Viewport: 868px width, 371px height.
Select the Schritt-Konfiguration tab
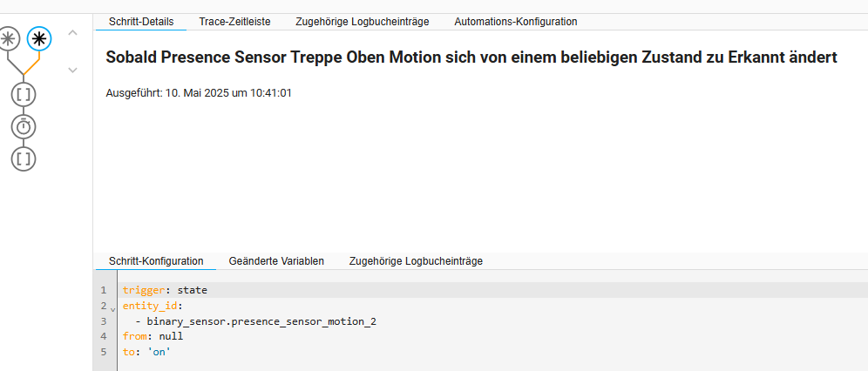(156, 261)
